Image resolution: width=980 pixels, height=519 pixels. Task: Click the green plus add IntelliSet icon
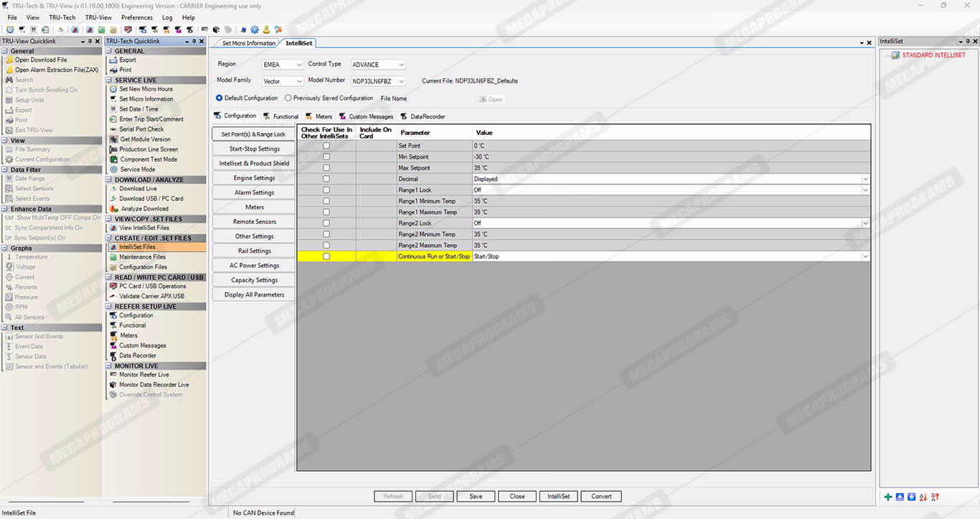click(888, 497)
